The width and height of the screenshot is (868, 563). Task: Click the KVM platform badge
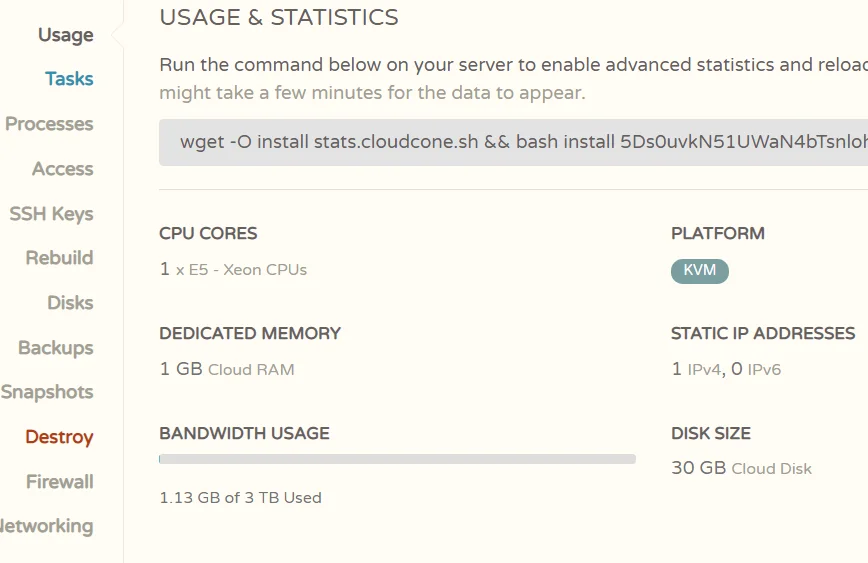coord(699,271)
